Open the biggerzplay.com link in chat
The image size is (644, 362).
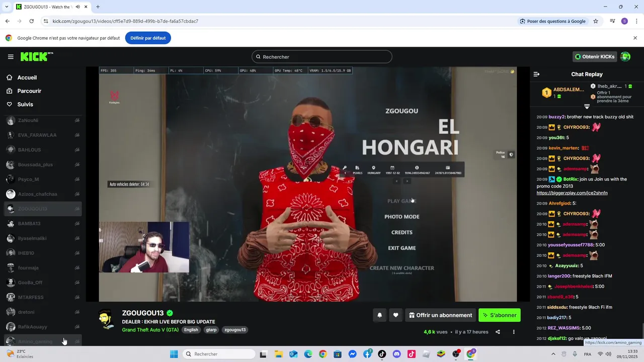572,193
